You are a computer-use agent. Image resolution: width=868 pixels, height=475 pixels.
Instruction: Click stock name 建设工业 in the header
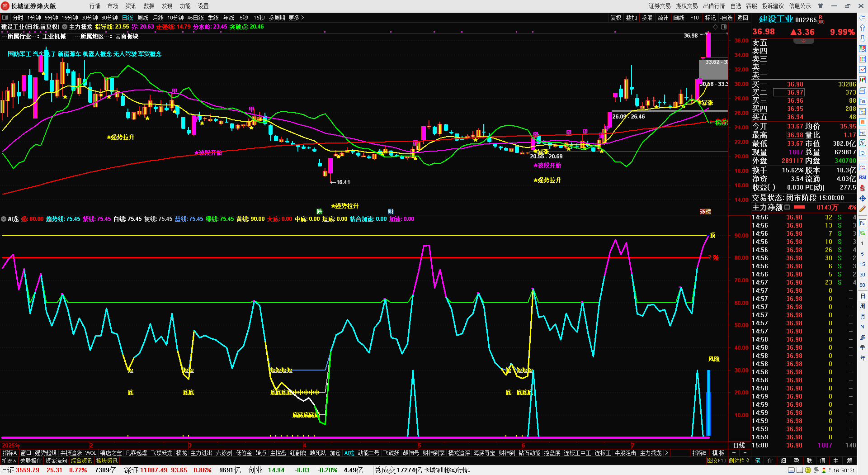click(x=776, y=19)
